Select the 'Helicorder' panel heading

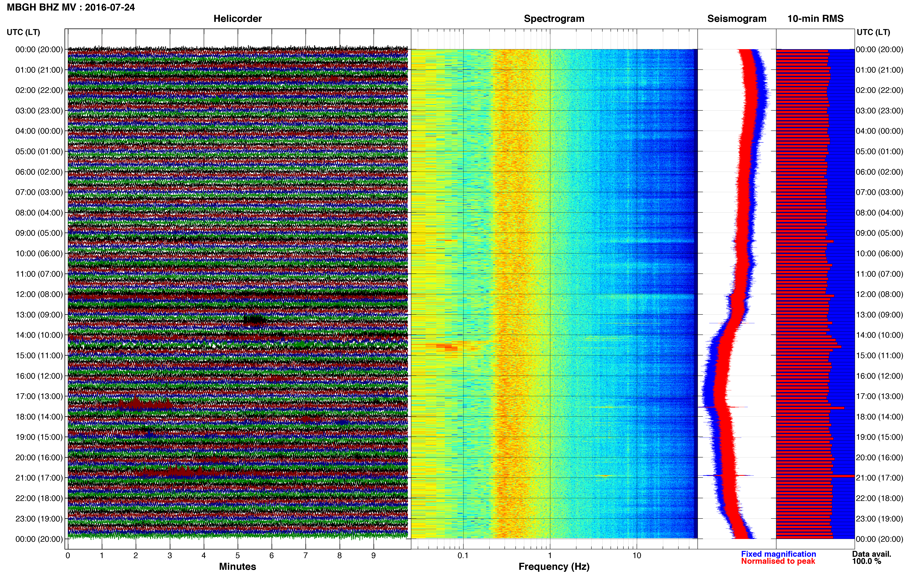click(238, 19)
